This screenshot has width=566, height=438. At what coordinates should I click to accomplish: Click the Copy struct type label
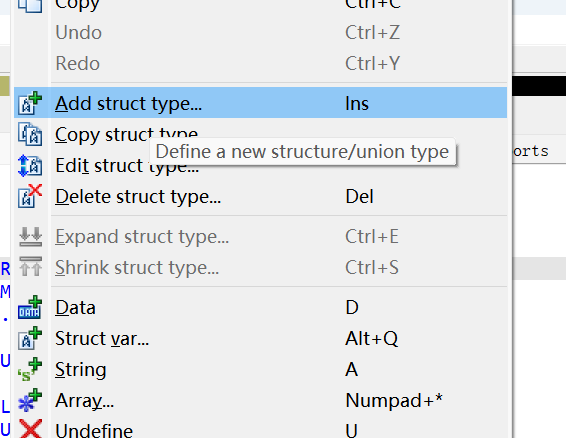(x=126, y=135)
